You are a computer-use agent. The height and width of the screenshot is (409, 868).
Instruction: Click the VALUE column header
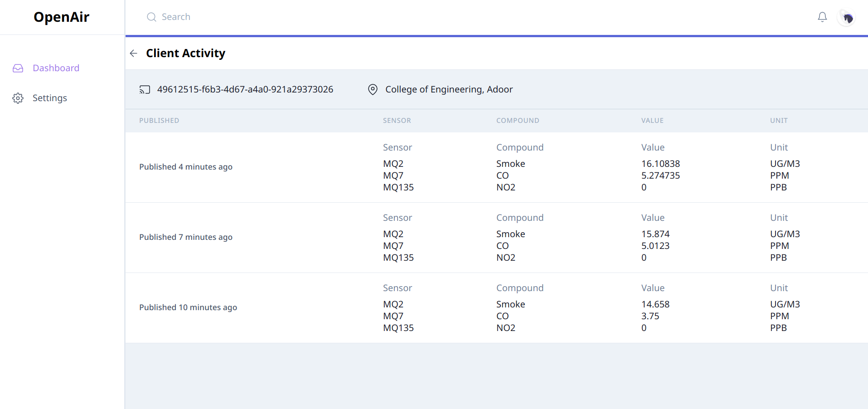pos(652,121)
